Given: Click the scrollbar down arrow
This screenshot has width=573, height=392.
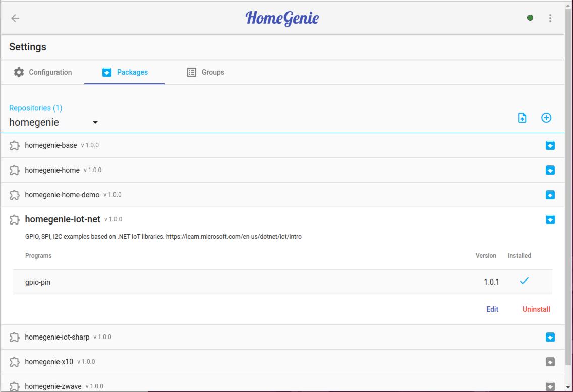Looking at the screenshot, I should [x=568, y=387].
